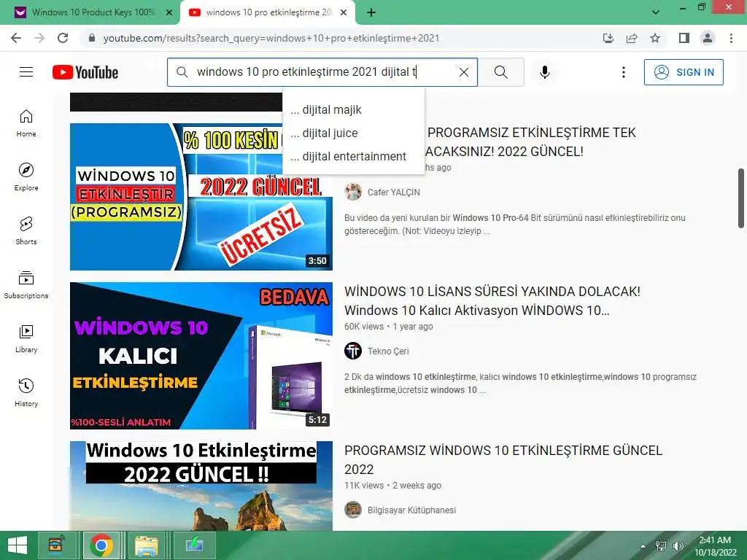Open Library in sidebar
The width and height of the screenshot is (747, 560).
tap(26, 339)
